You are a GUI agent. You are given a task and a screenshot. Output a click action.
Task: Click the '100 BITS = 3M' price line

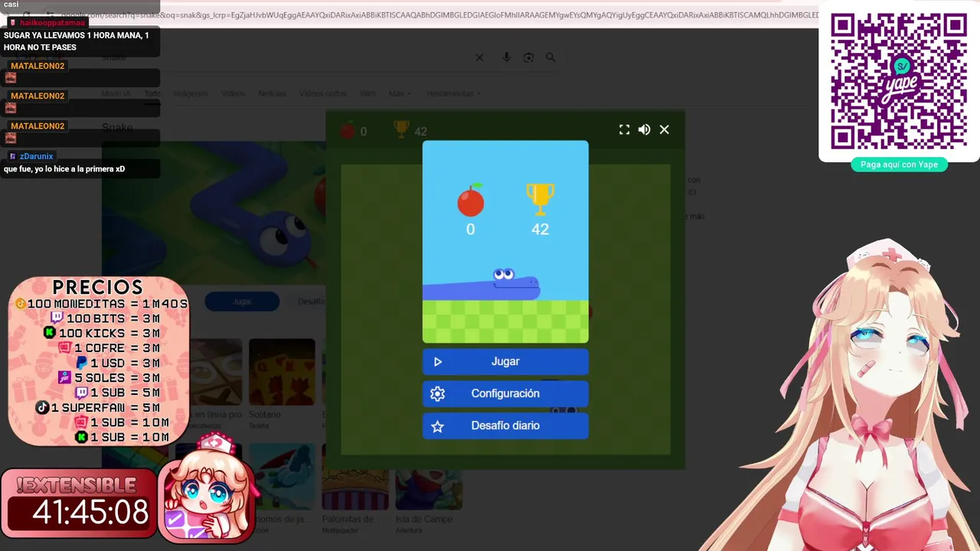[105, 318]
